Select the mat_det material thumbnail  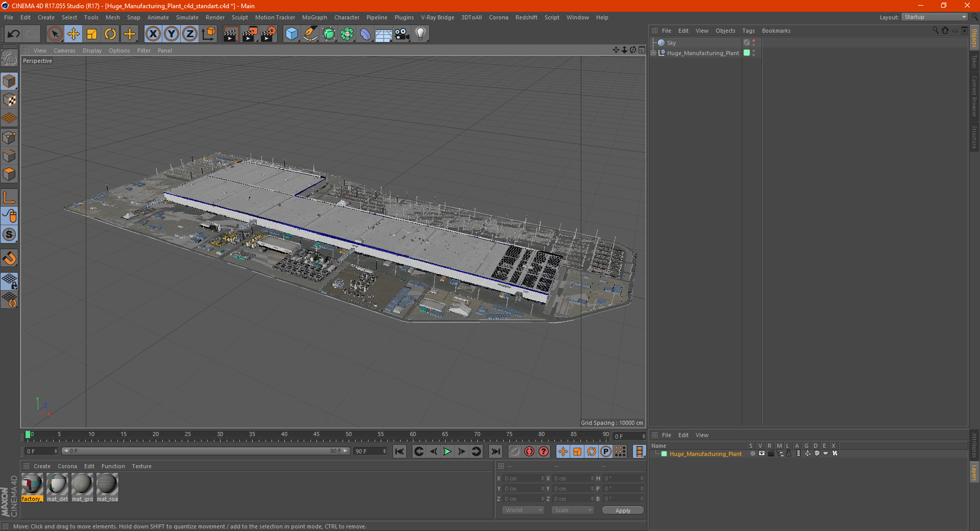57,488
